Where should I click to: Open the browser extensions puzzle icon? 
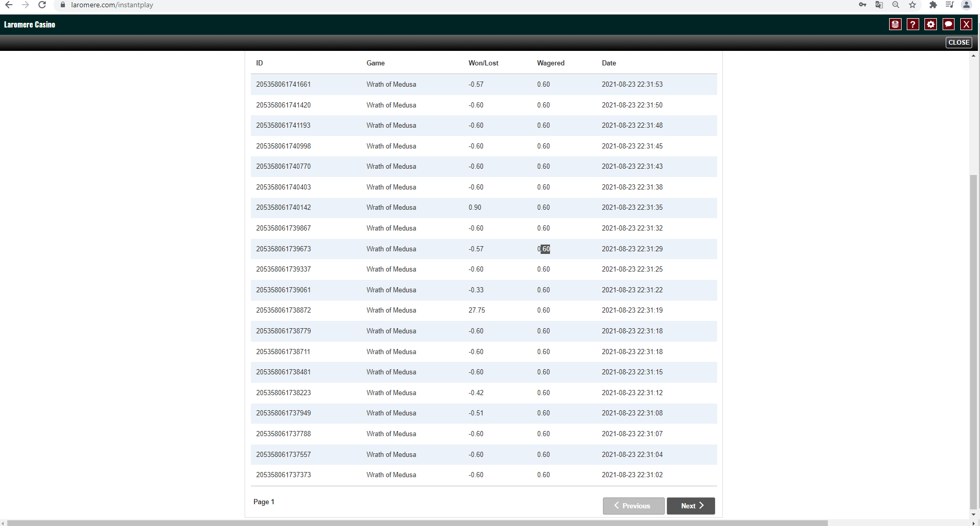pyautogui.click(x=933, y=5)
